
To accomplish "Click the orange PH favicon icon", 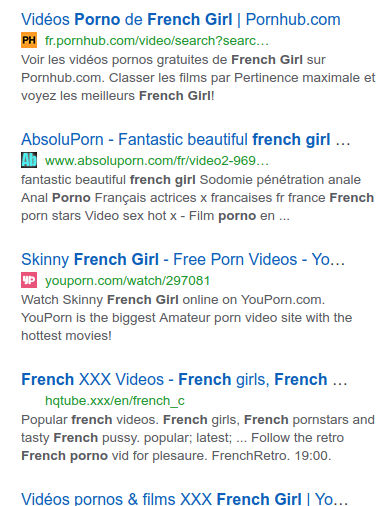I will (x=29, y=40).
